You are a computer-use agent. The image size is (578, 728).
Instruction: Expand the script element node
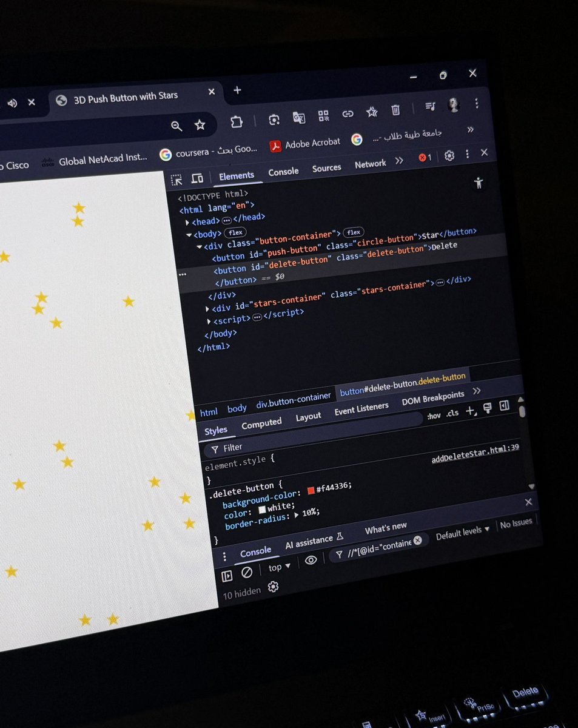tap(209, 321)
